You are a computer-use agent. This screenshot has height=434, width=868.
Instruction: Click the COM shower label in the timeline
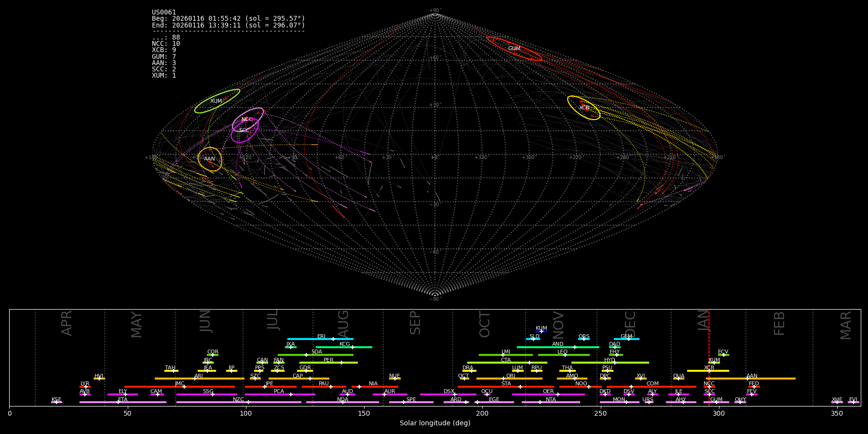pos(652,384)
